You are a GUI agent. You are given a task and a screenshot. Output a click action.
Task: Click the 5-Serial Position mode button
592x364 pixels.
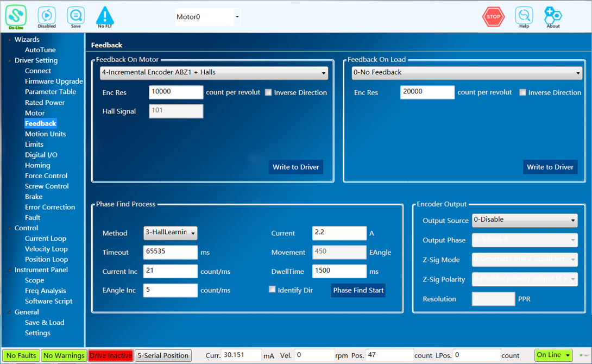coord(163,355)
